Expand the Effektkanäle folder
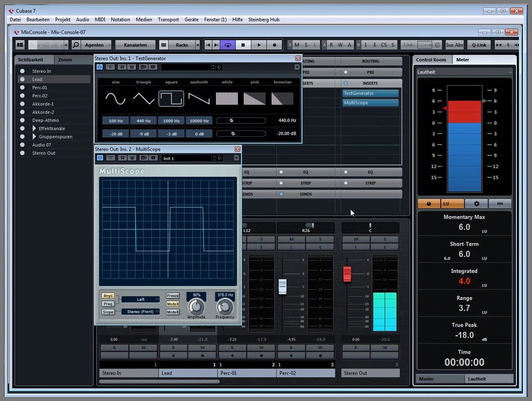The width and height of the screenshot is (532, 401). 34,128
